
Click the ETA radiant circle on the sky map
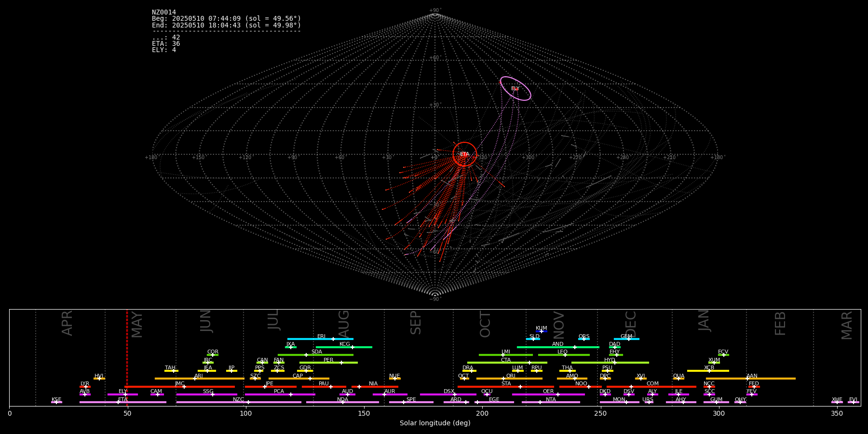click(x=465, y=154)
